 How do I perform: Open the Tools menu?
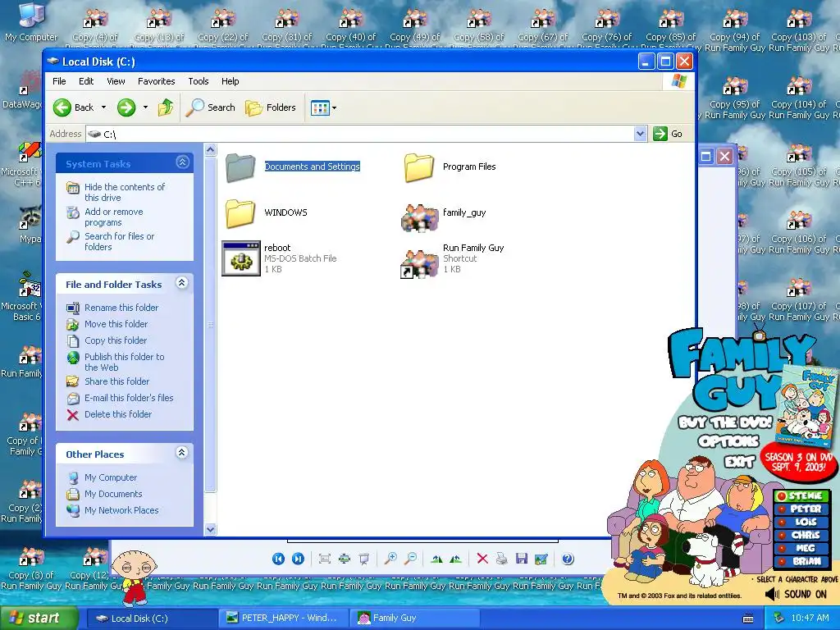click(199, 81)
